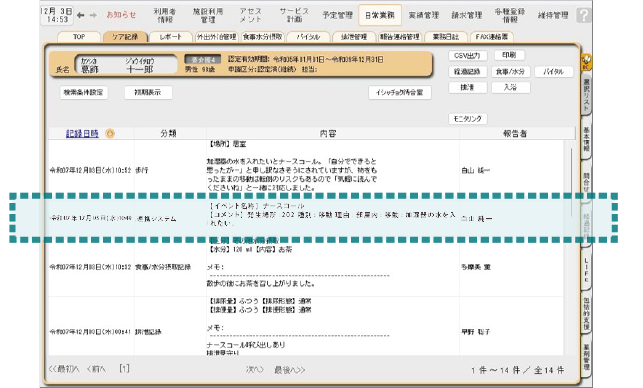Click the バイタル button in right panel
Image resolution: width=643 pixels, height=388 pixels.
click(554, 71)
